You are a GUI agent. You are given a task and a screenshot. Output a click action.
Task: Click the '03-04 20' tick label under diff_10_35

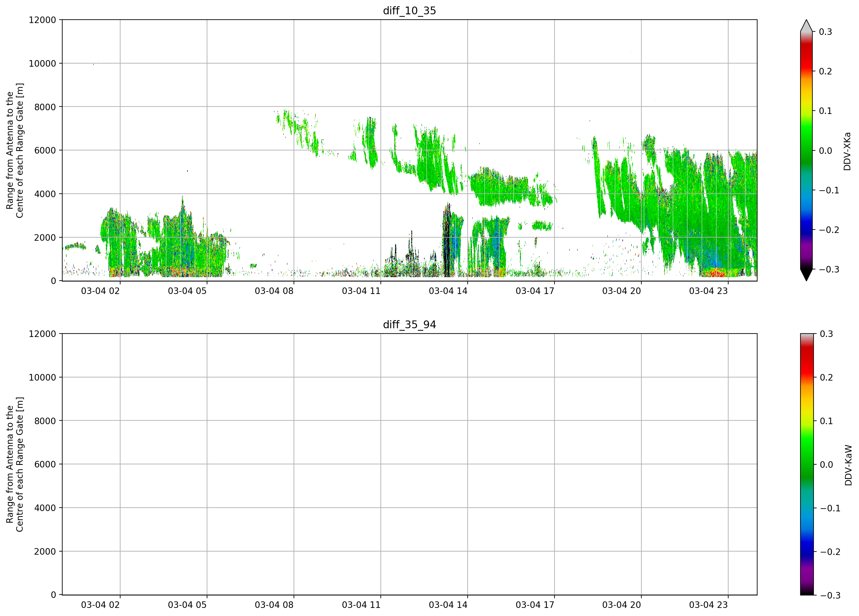(x=621, y=291)
